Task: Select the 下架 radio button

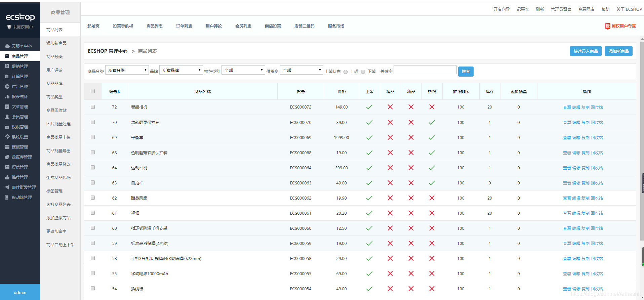Action: 363,72
